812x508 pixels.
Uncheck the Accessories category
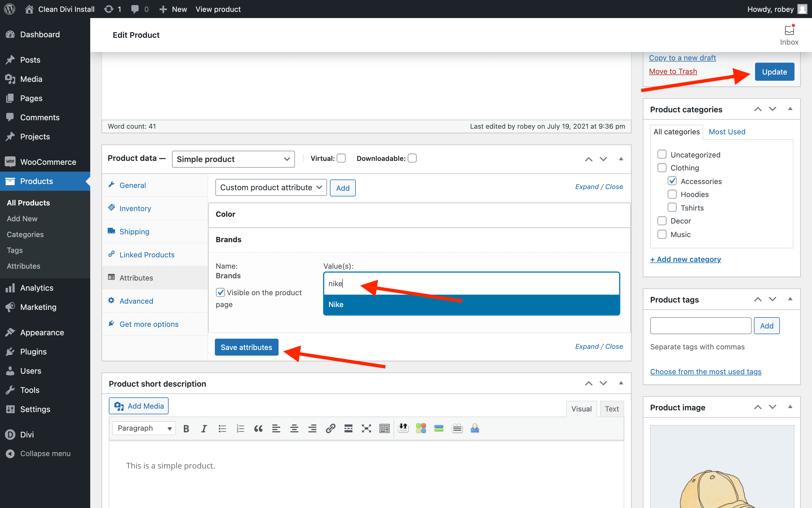(672, 181)
